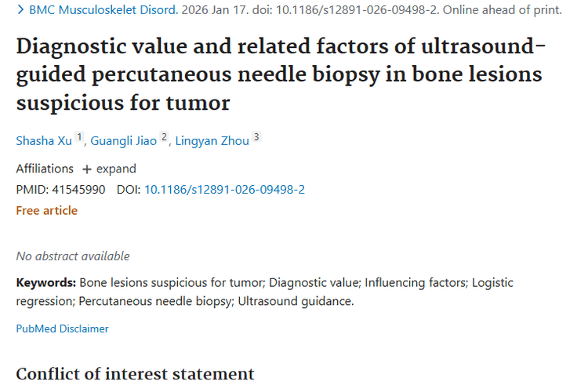The height and width of the screenshot is (392, 588).
Task: Click the chevron before BMC Musculoskelet Disord
Action: coord(20,11)
